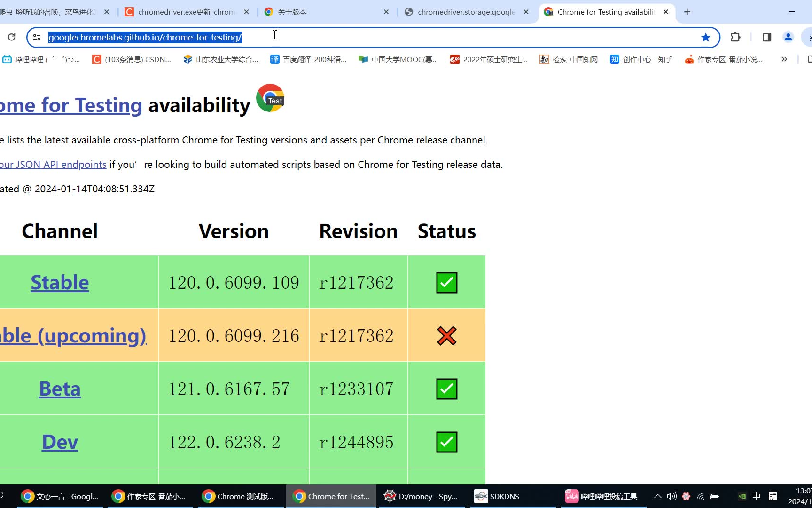Open the CSDN (103条消息) bookmark
This screenshot has width=812, height=508.
pos(132,59)
